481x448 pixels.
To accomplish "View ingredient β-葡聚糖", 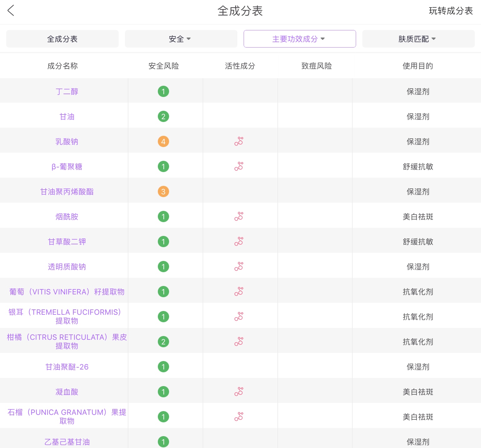I will (67, 166).
